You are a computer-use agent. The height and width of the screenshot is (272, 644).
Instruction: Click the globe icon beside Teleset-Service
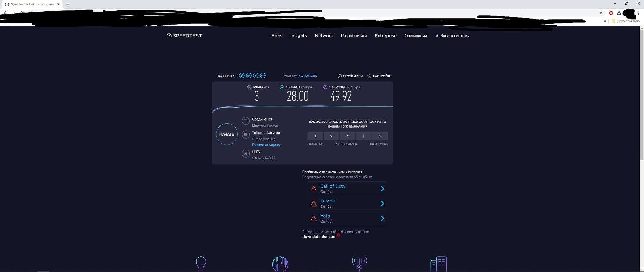pyautogui.click(x=246, y=134)
